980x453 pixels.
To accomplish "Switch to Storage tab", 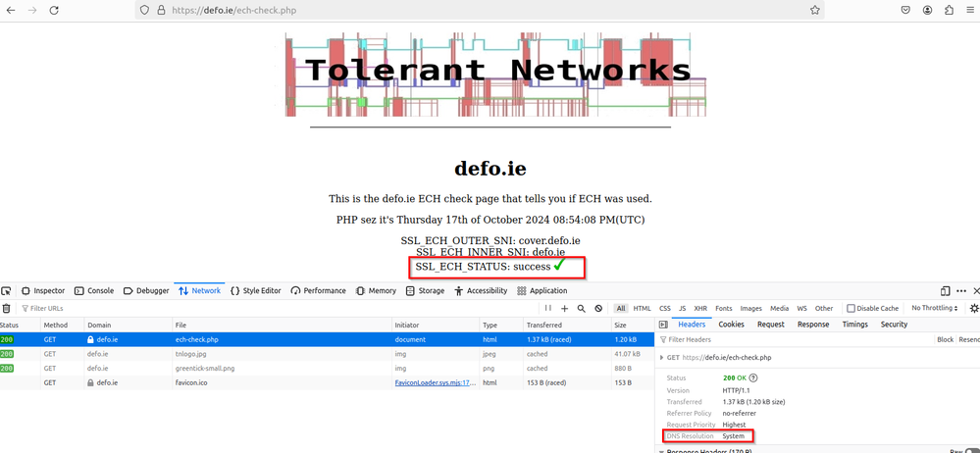I will [x=425, y=291].
